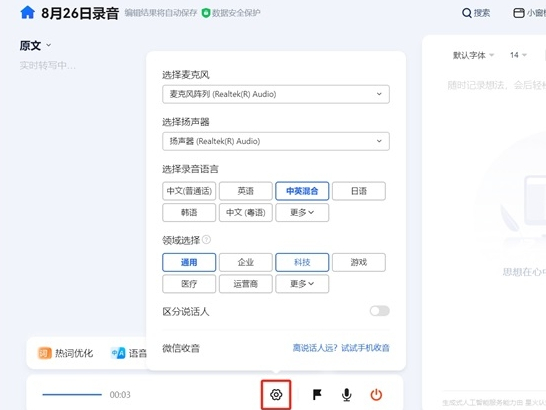This screenshot has height=410, width=546.
Task: Click the blue home icon
Action: click(28, 13)
